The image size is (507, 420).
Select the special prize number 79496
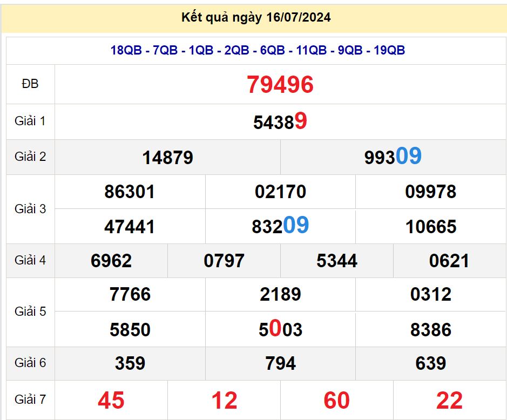[x=280, y=85]
